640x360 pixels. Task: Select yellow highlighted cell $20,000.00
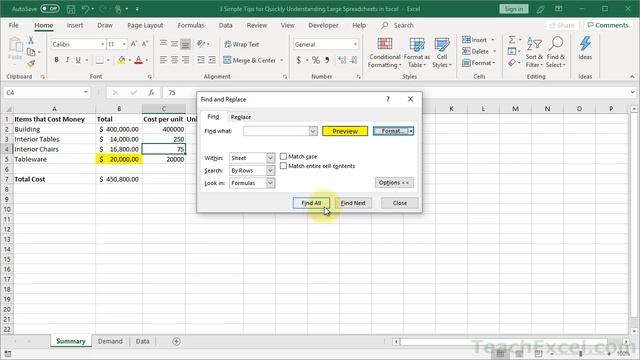(x=119, y=159)
